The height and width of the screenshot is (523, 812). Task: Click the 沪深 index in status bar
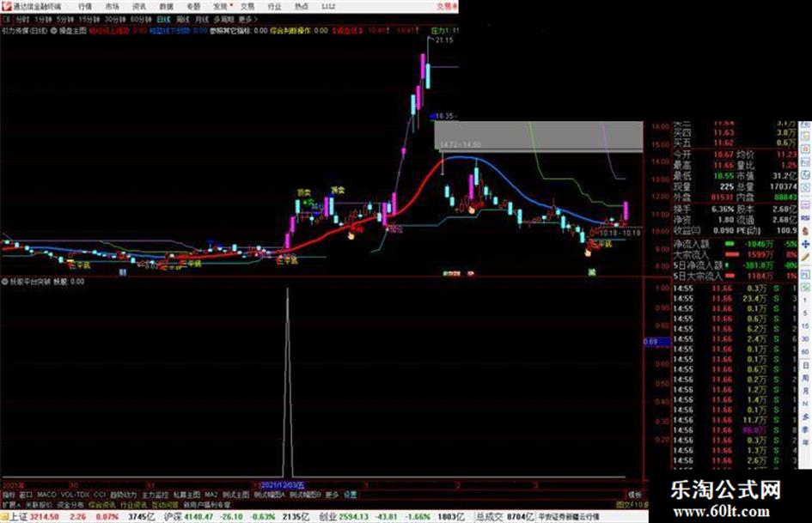[x=173, y=517]
